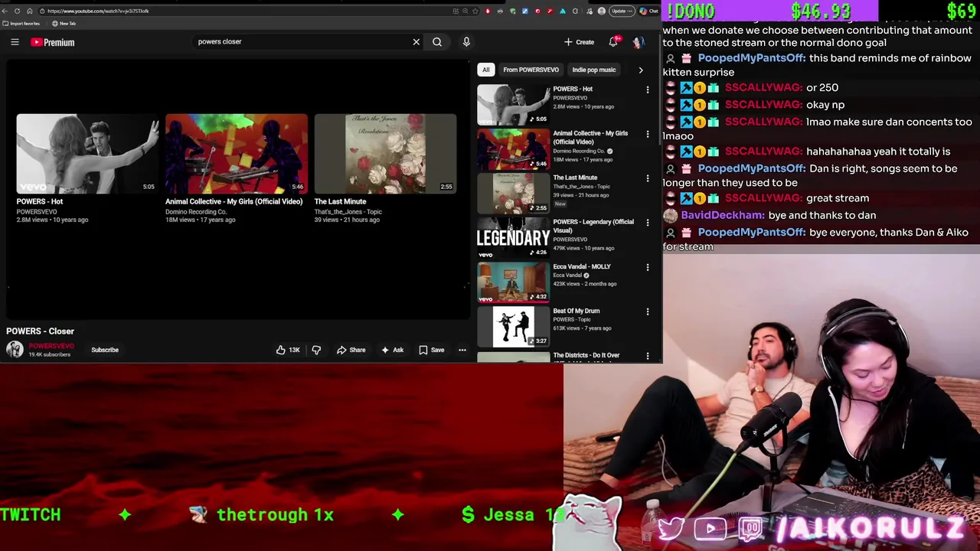Open more options for Beat Of My Drum
The image size is (980, 551).
click(x=648, y=311)
